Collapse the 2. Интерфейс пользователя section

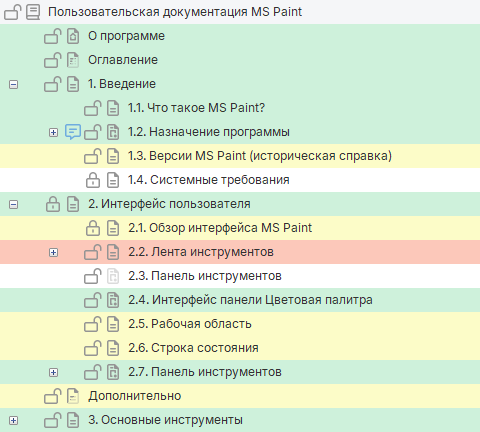point(13,204)
